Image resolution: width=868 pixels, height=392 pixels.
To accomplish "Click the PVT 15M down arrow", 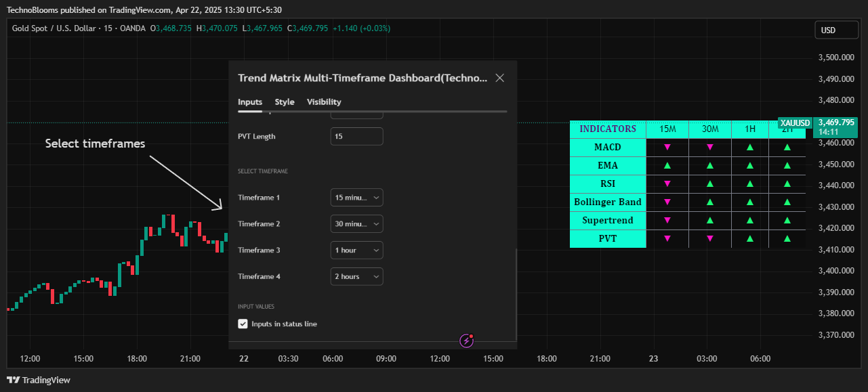I will 667,238.
